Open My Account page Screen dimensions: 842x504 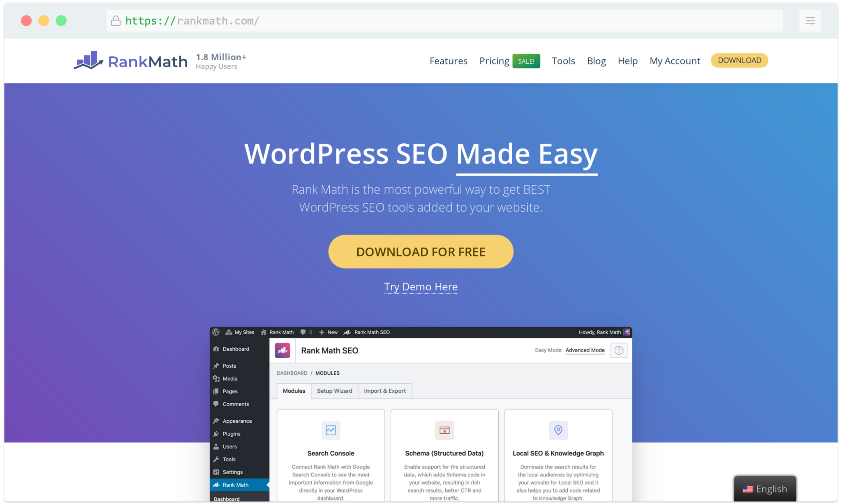[x=675, y=61]
